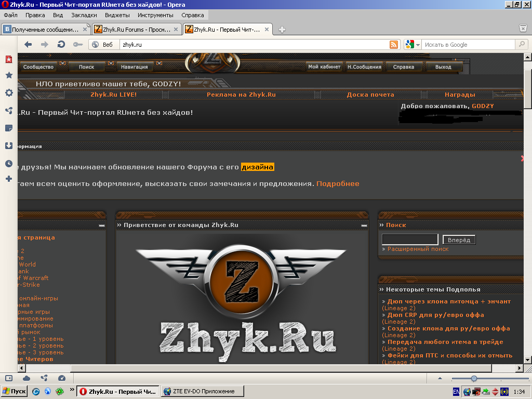The image size is (532, 399).
Task: Launch the globe browser icon in quick launch
Action: tap(47, 392)
